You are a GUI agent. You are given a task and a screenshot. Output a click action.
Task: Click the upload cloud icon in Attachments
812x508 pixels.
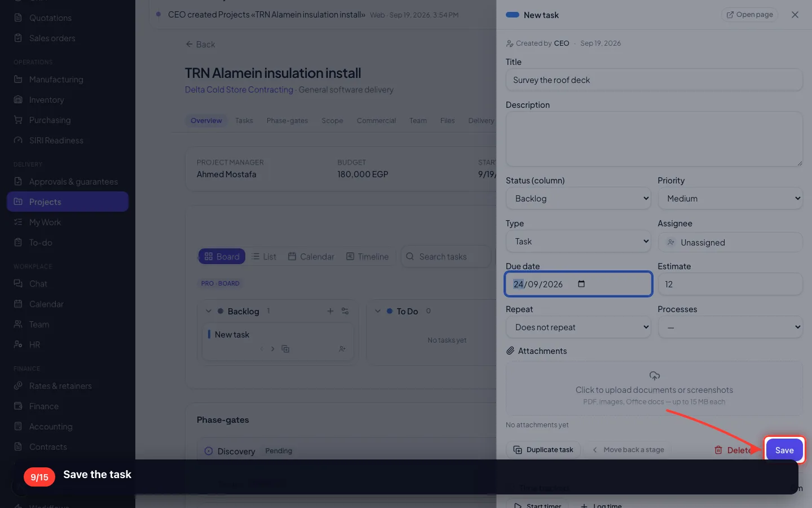[x=654, y=376]
